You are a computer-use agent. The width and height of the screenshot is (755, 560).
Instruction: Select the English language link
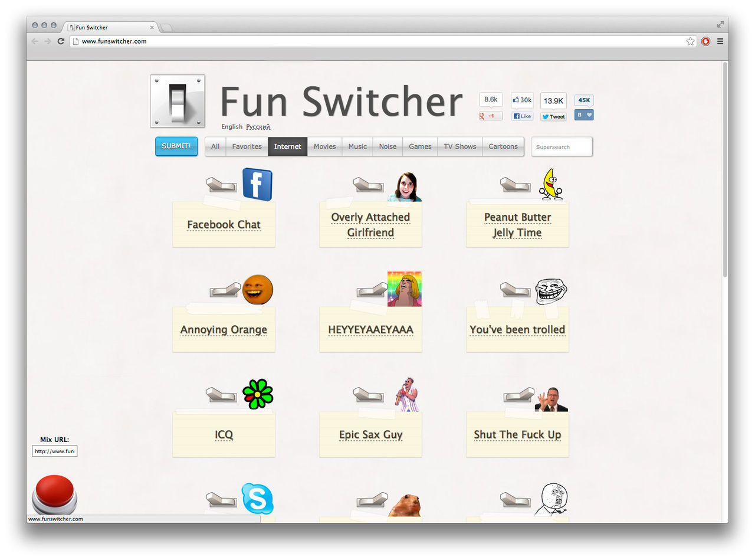tap(232, 127)
